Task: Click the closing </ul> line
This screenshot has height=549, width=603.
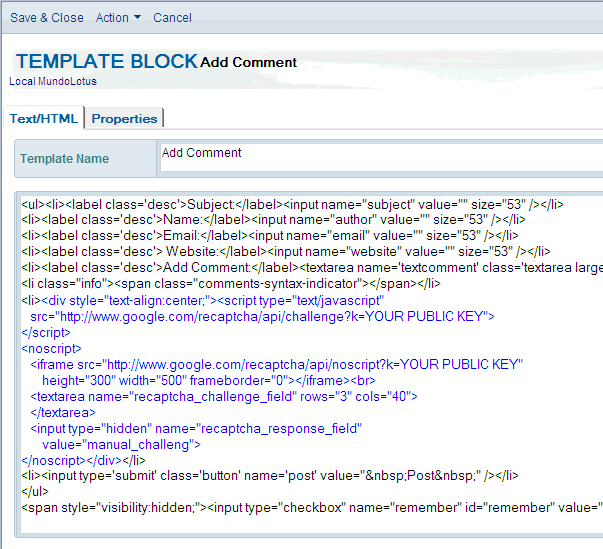Action: tap(35, 492)
